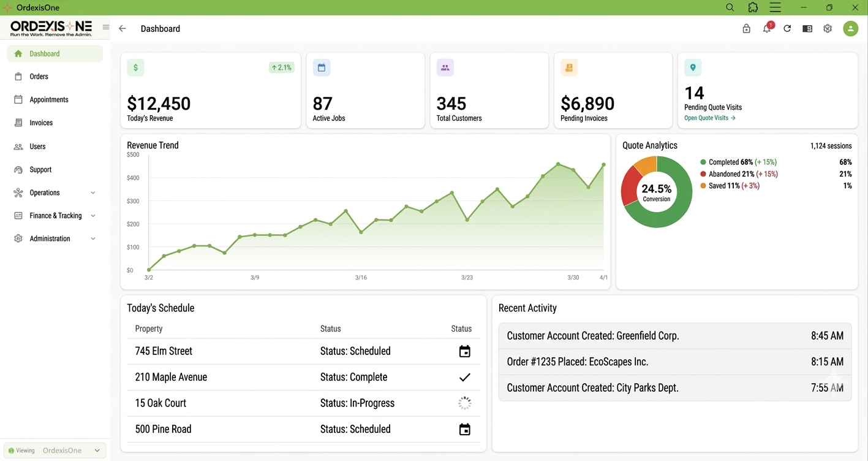Toggle the sidebar with the hamburger icon
The width and height of the screenshot is (868, 461).
pyautogui.click(x=105, y=27)
